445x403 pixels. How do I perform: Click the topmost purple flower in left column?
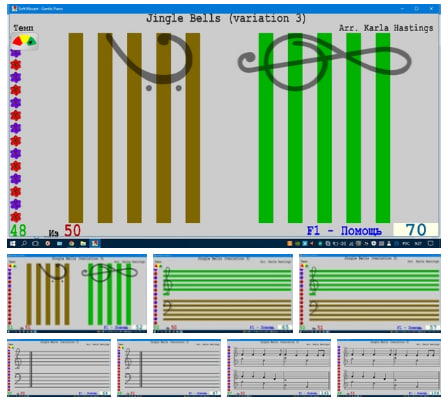click(x=16, y=53)
